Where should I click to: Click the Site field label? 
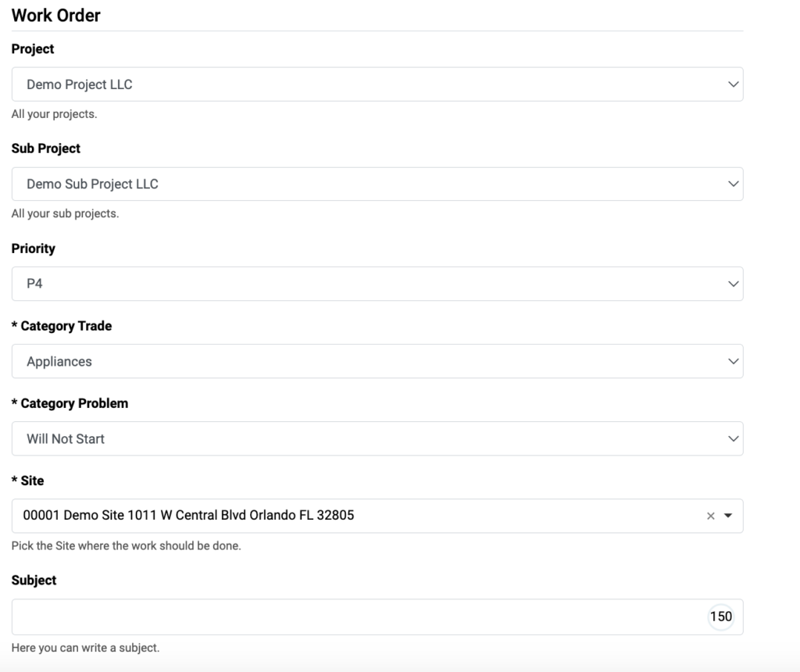pyautogui.click(x=27, y=481)
